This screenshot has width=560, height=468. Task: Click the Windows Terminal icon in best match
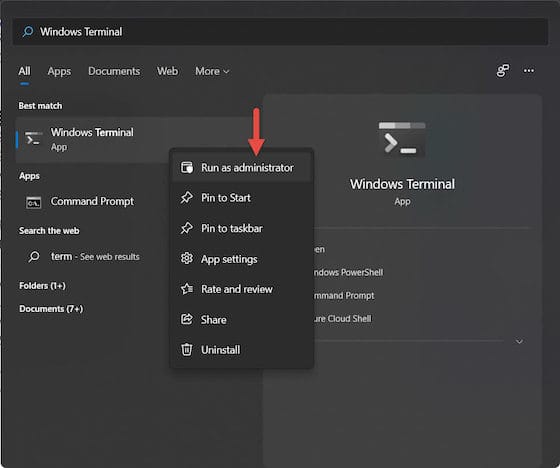coord(33,139)
